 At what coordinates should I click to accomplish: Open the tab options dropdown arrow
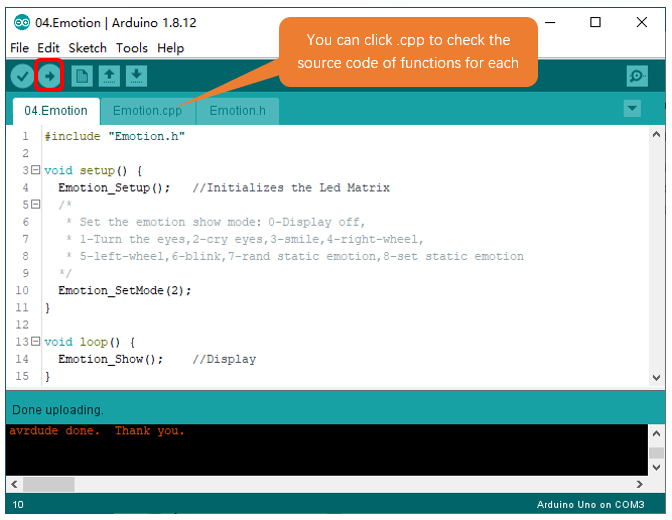[632, 108]
